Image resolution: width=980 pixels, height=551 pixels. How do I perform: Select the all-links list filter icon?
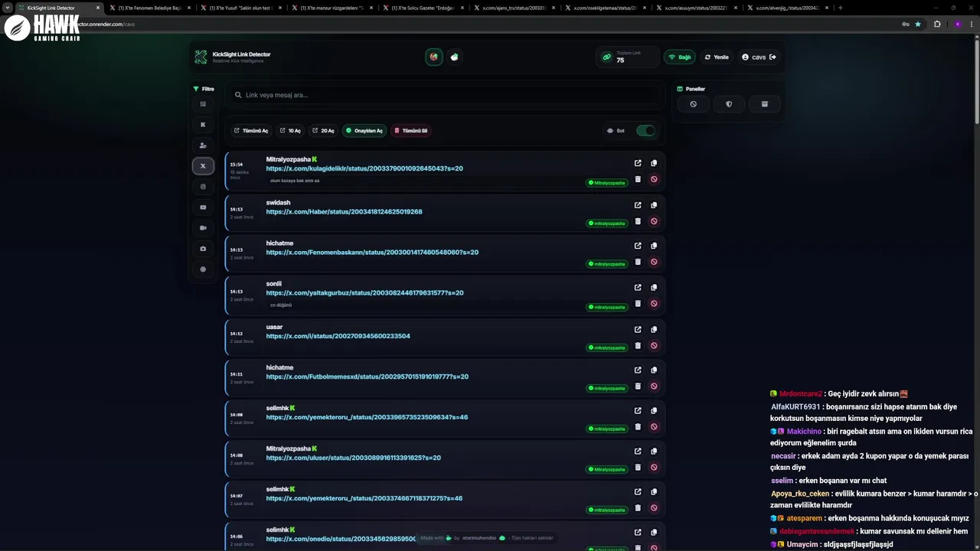click(203, 104)
